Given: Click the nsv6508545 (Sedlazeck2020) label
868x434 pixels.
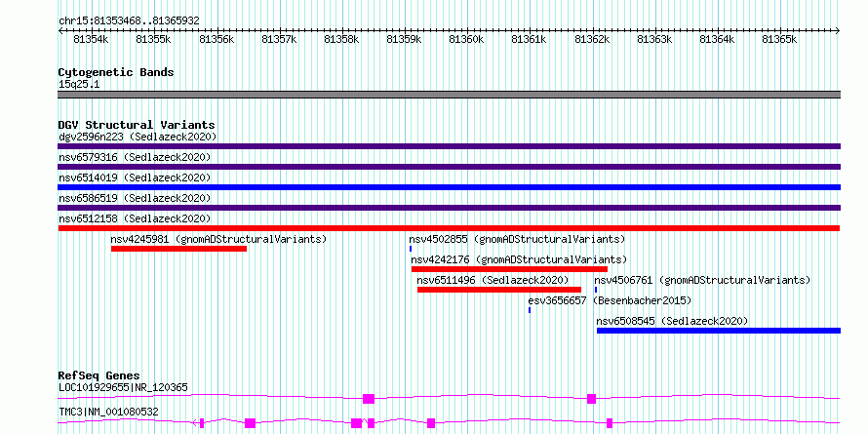Looking at the screenshot, I should click(x=673, y=321).
